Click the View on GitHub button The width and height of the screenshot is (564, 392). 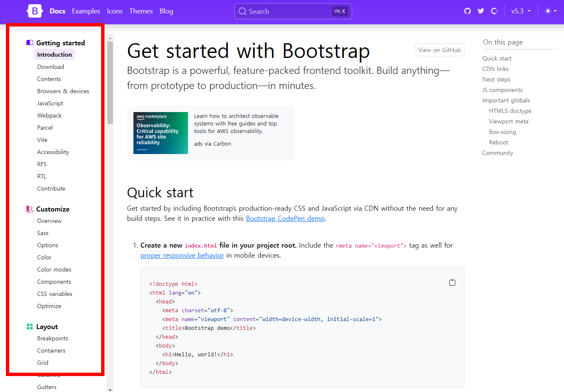pyautogui.click(x=439, y=50)
